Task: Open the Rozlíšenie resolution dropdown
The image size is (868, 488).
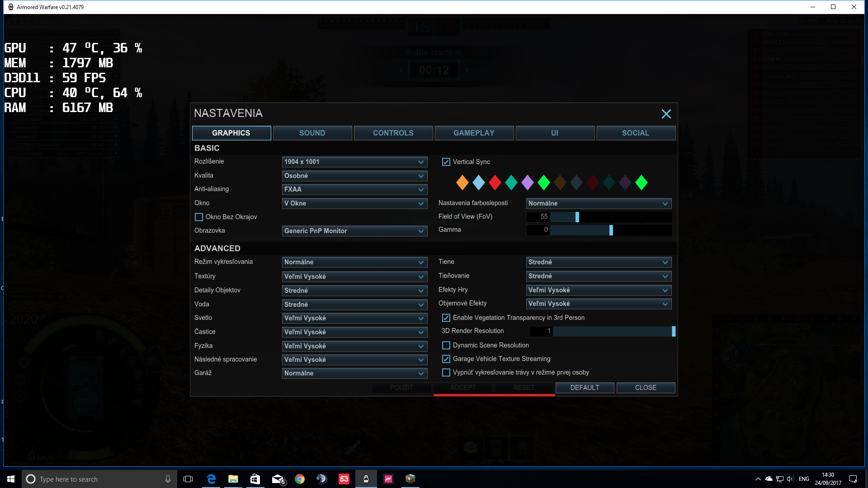Action: pyautogui.click(x=354, y=162)
